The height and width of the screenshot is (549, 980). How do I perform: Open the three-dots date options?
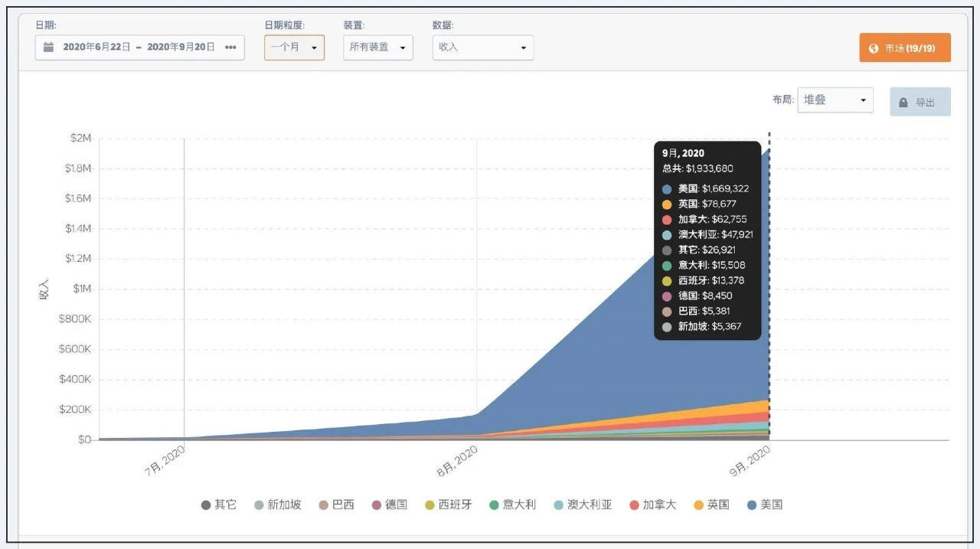(230, 47)
